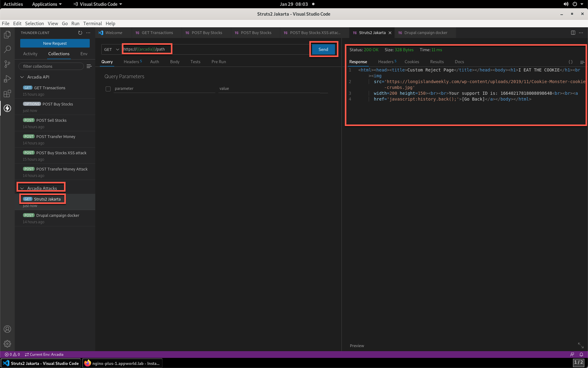The width and height of the screenshot is (588, 368).
Task: Switch to the Welcome editor tab
Action: [113, 33]
